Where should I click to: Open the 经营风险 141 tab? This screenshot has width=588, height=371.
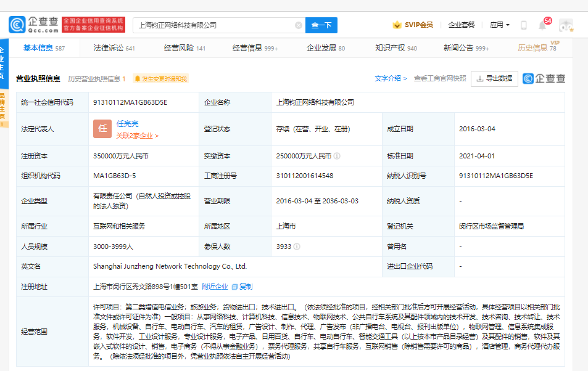tap(184, 48)
